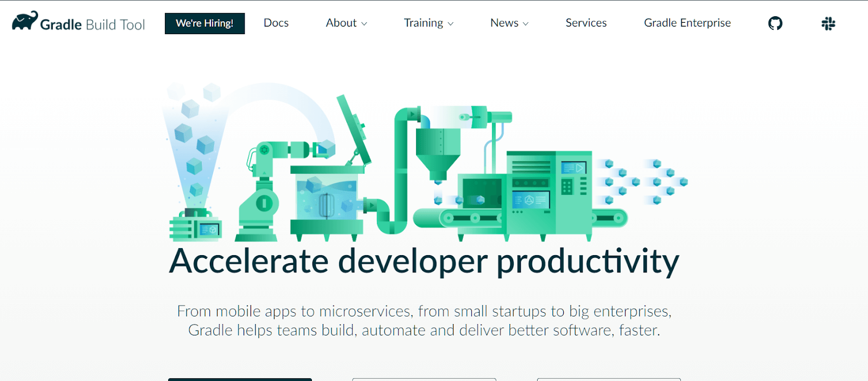This screenshot has height=381, width=868.
Task: Go to the Services page
Action: pyautogui.click(x=586, y=23)
